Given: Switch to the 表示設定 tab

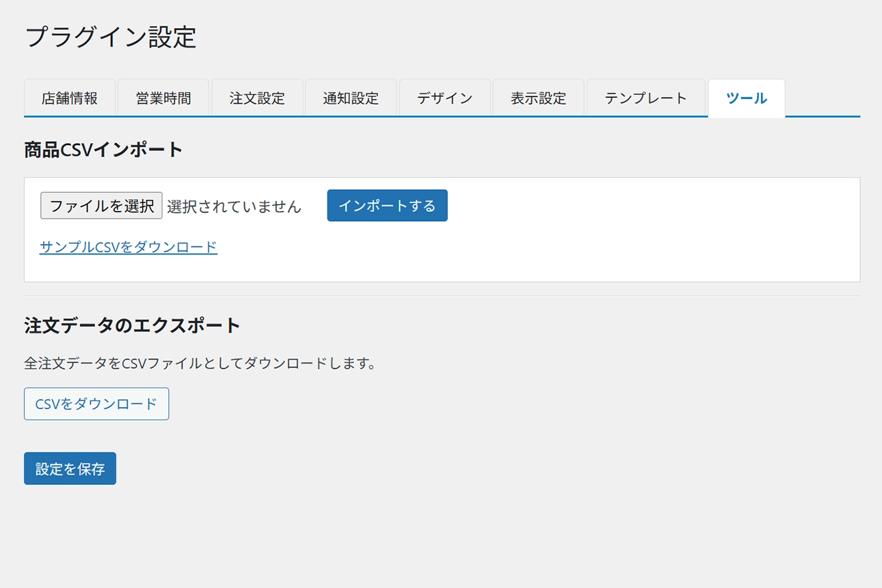Looking at the screenshot, I should [x=539, y=98].
